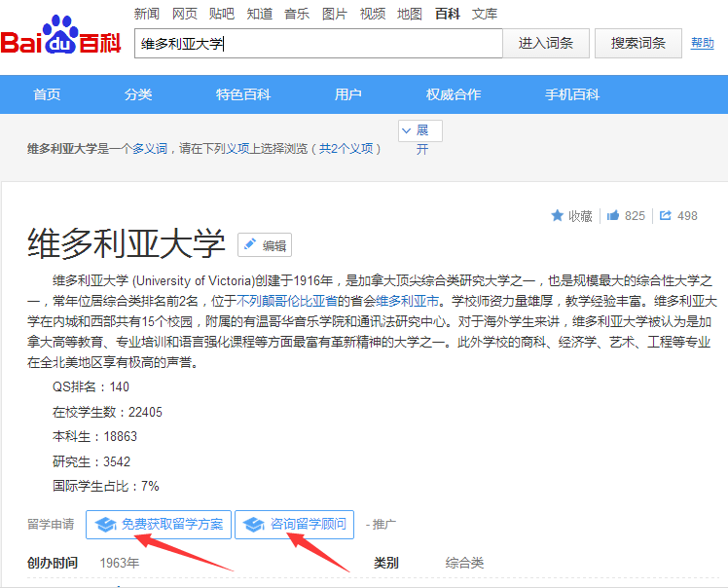Open the 帮助 help link
The image size is (728, 588).
click(702, 43)
